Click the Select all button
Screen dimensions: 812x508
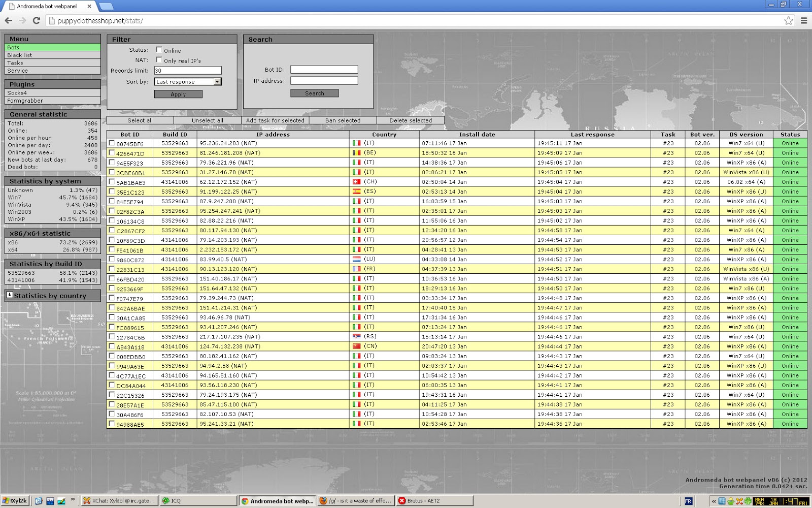point(140,120)
